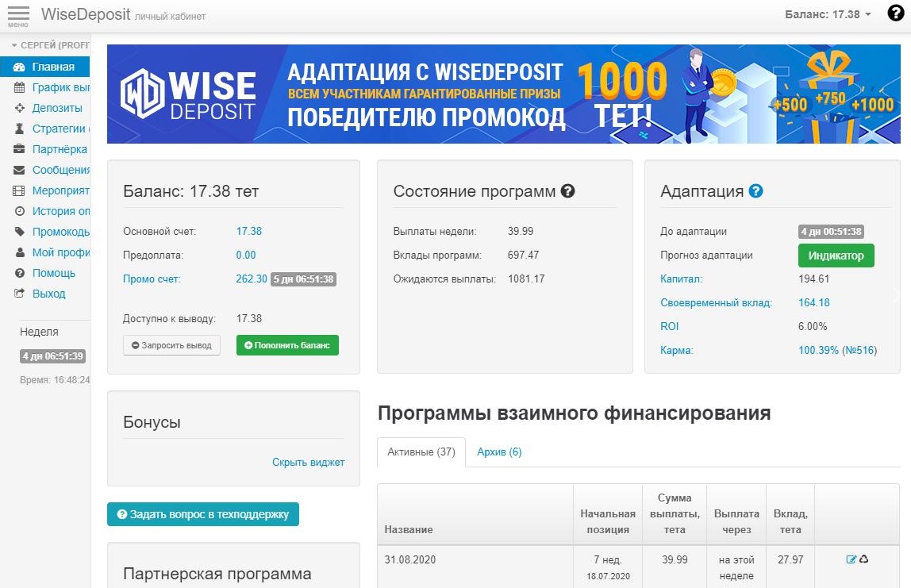Open Депозиты in the sidebar
This screenshot has height=588, width=911.
click(56, 108)
